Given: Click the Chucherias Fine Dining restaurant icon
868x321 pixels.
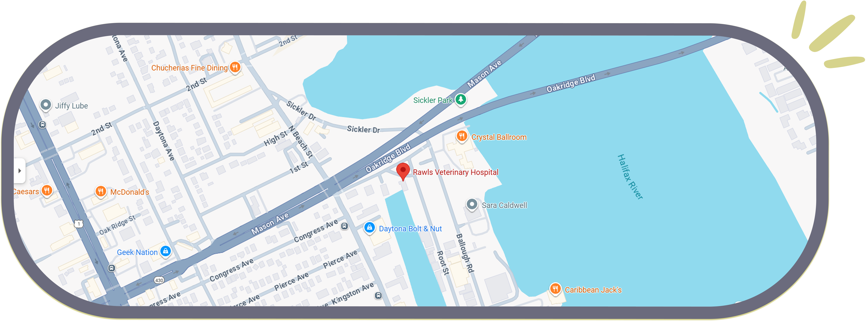Looking at the screenshot, I should (x=235, y=67).
